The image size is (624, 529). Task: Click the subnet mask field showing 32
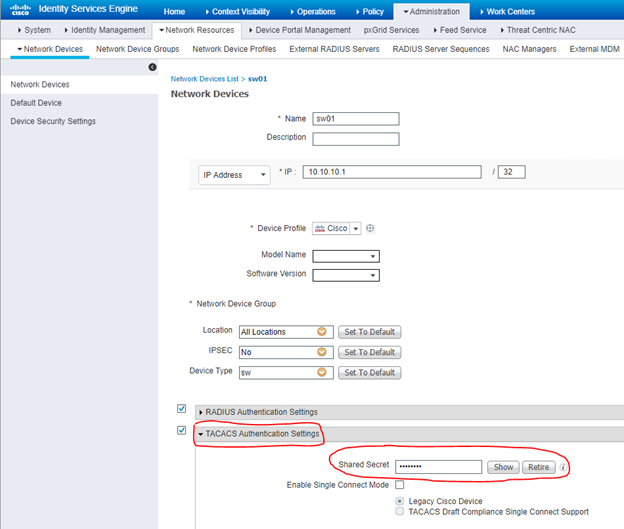point(511,172)
